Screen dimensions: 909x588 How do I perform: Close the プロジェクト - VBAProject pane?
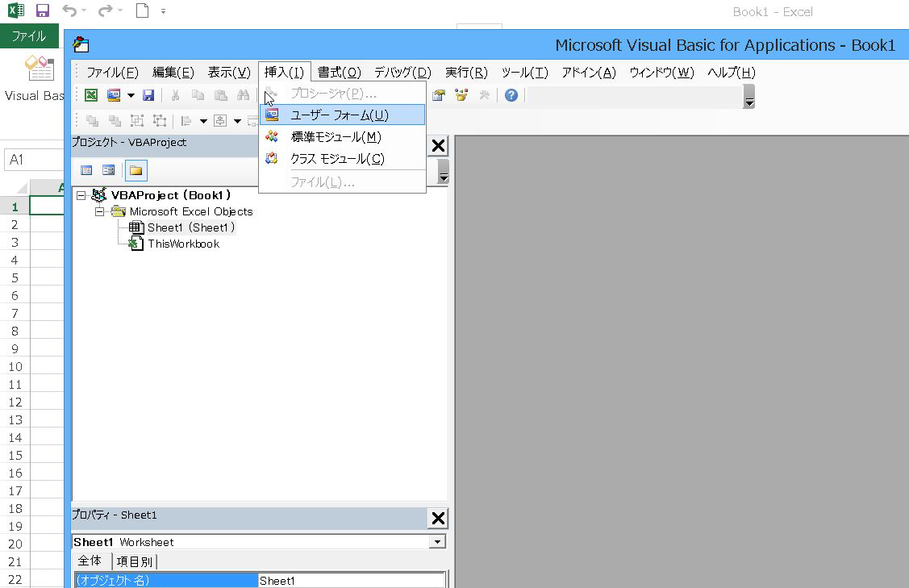click(x=438, y=145)
